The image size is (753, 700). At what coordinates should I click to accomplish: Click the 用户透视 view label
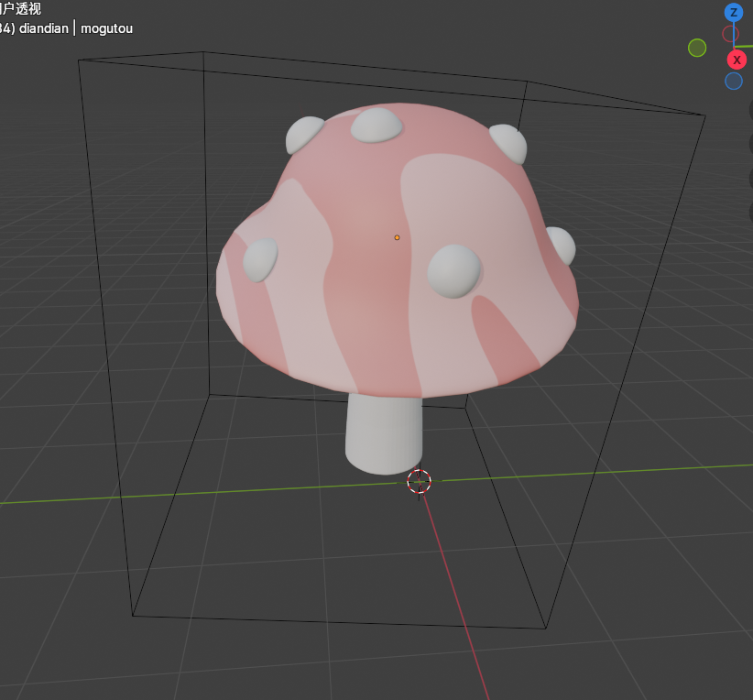pyautogui.click(x=20, y=9)
